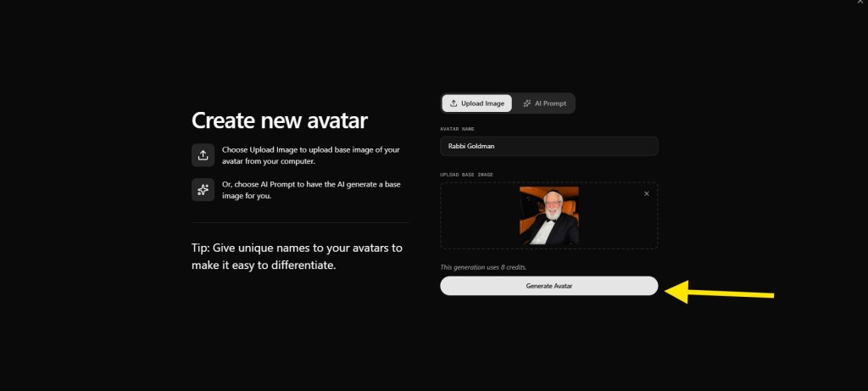Click the Create new avatar heading
868x391 pixels.
click(280, 120)
